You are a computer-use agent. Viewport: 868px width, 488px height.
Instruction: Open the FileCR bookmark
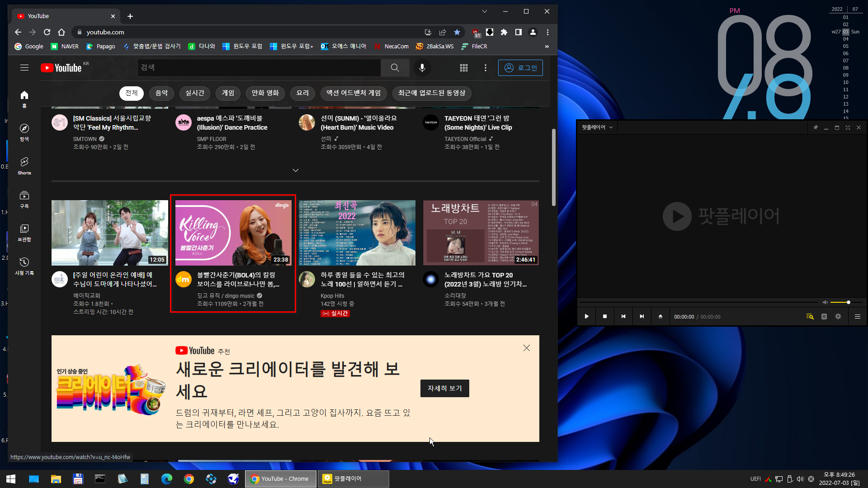474,47
